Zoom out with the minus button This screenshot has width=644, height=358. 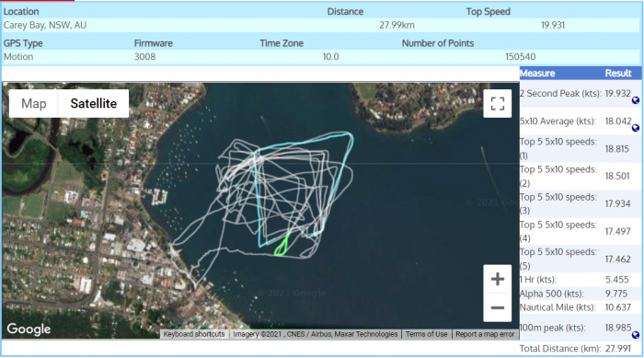[498, 307]
